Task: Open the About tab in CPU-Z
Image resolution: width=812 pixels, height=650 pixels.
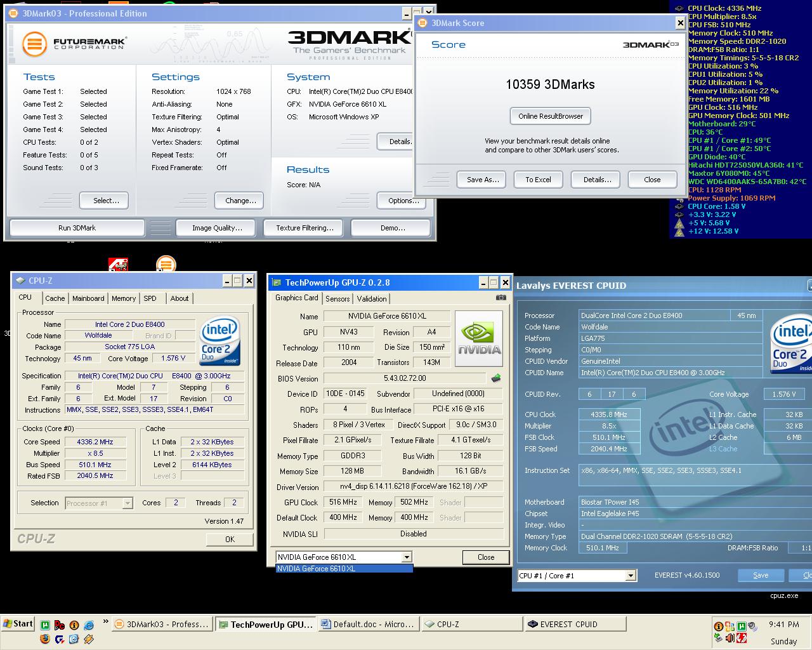Action: (180, 298)
